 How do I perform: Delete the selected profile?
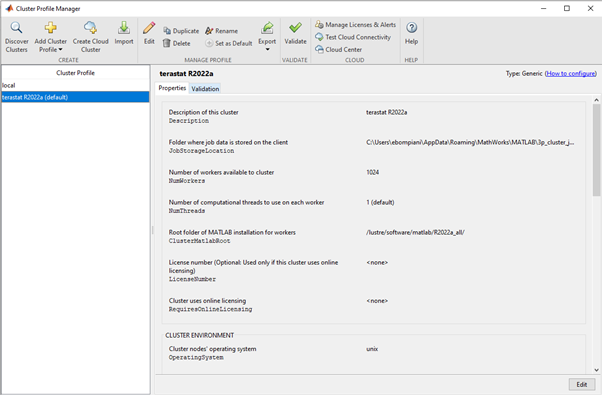pos(177,43)
